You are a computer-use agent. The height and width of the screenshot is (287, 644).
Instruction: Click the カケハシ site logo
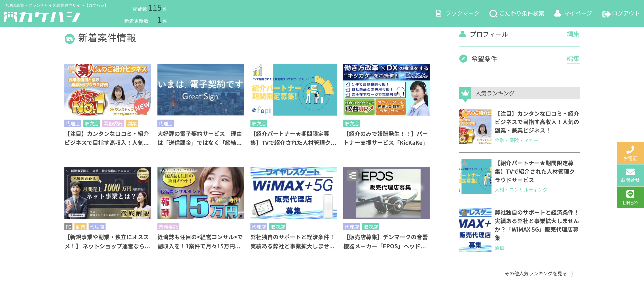(x=42, y=17)
